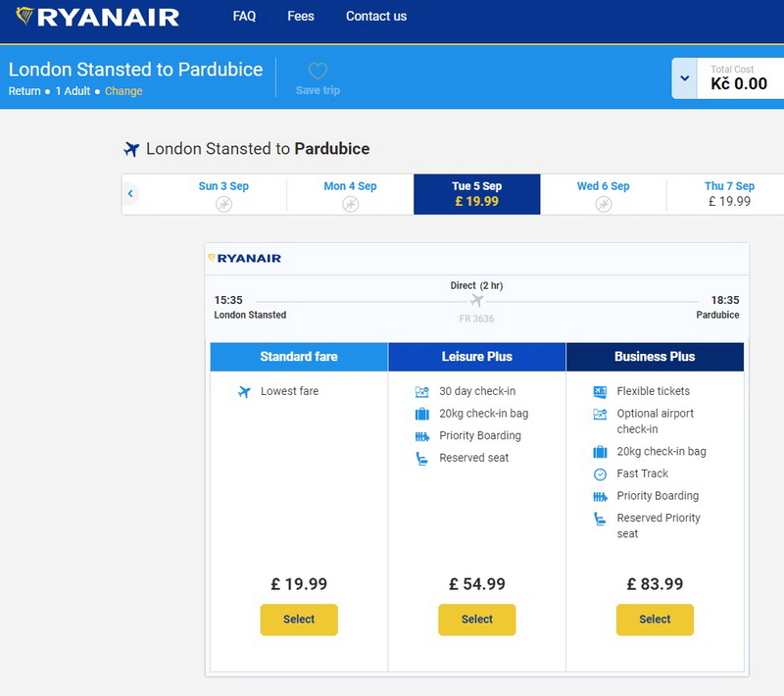Viewport: 784px width, 696px height.
Task: Click the Flexible tickets icon
Action: pyautogui.click(x=600, y=392)
